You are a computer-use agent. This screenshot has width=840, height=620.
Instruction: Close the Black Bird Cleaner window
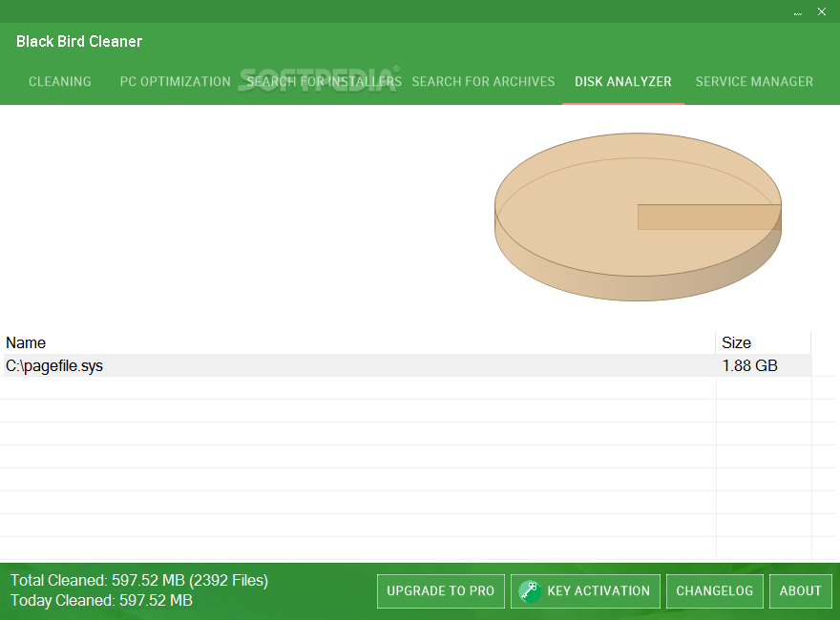(x=822, y=11)
